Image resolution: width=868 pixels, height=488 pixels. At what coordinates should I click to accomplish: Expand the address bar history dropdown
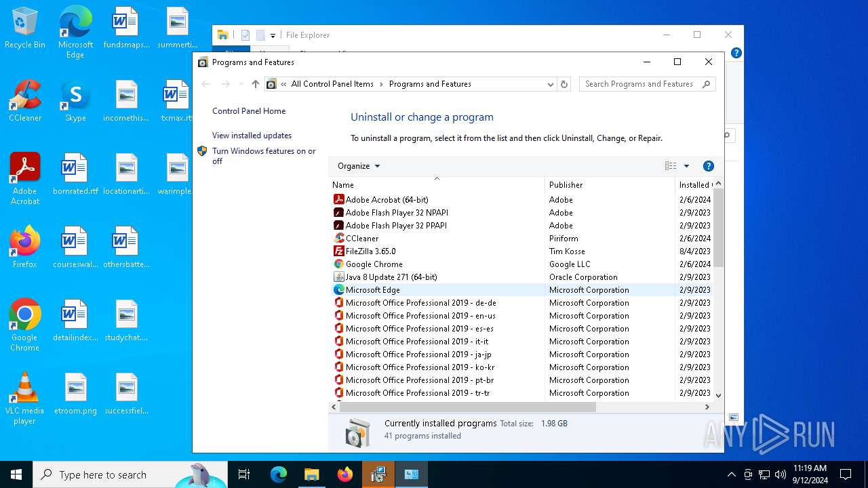(550, 84)
